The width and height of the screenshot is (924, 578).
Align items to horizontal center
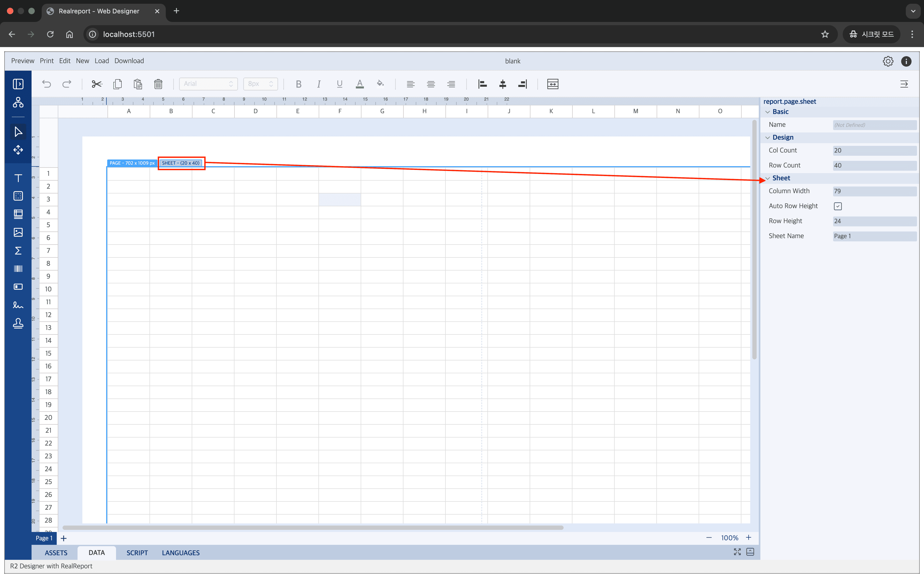[502, 84]
